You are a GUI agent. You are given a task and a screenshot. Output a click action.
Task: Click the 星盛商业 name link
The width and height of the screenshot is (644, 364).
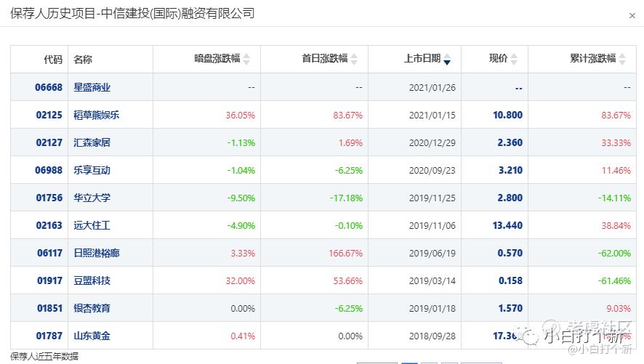point(92,87)
